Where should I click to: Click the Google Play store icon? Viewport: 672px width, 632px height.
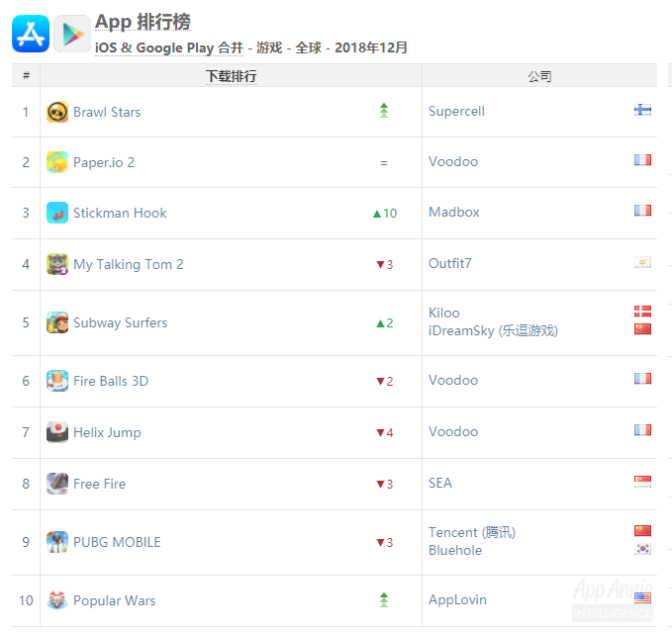point(72,34)
